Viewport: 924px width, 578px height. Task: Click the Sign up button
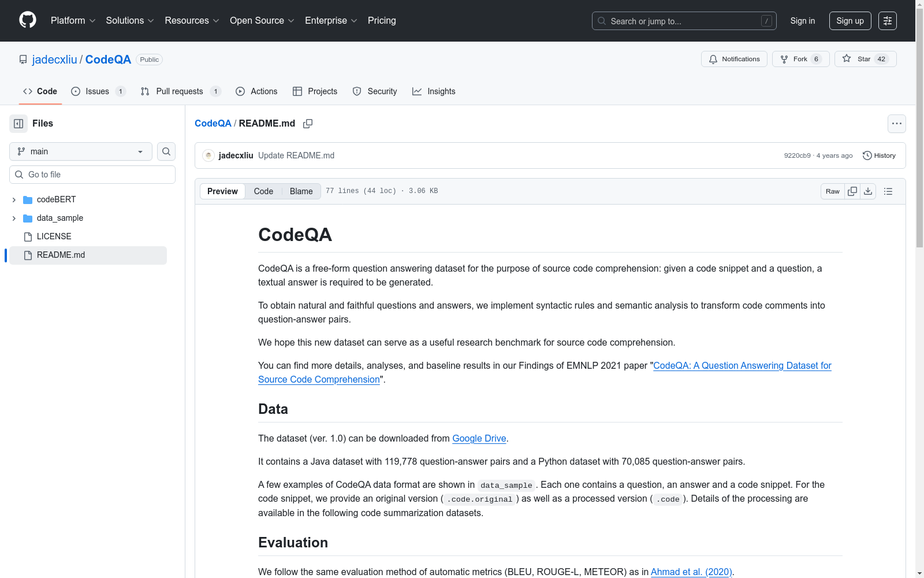click(x=850, y=21)
